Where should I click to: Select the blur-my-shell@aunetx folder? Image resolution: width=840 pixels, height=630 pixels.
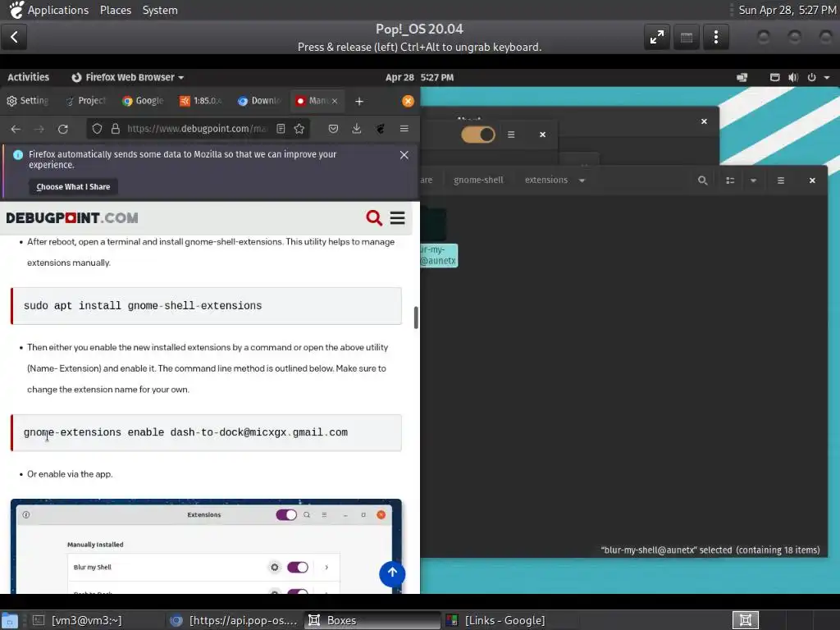(438, 256)
